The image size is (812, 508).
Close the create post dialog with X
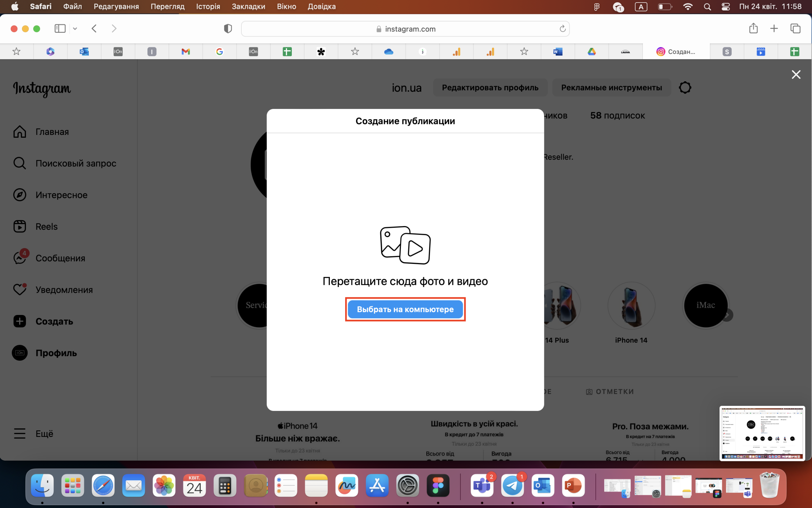[796, 74]
